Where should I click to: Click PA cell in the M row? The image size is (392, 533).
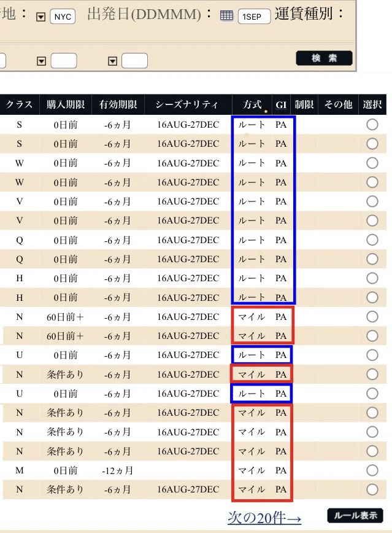(281, 470)
